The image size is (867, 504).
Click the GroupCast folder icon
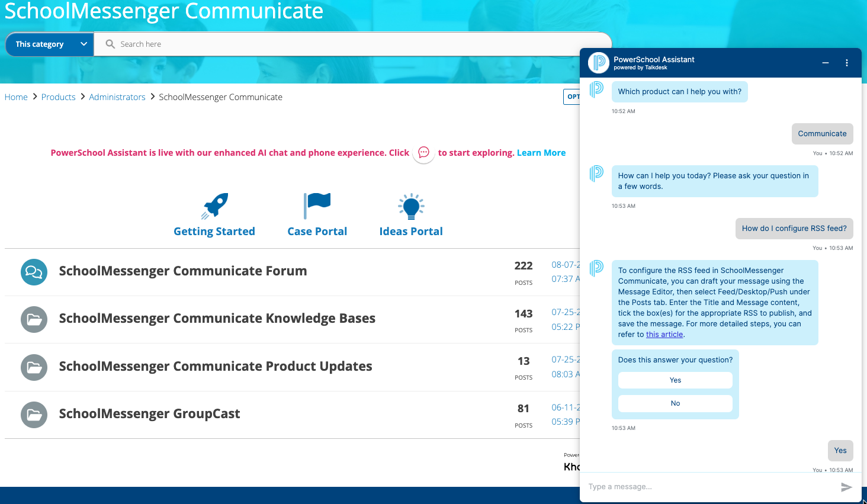(34, 415)
